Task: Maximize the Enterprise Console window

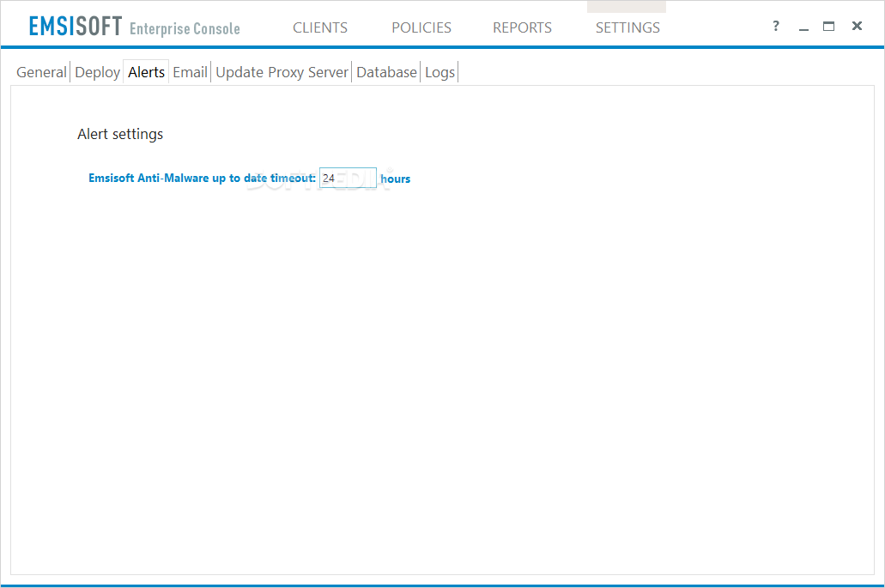Action: coord(828,26)
